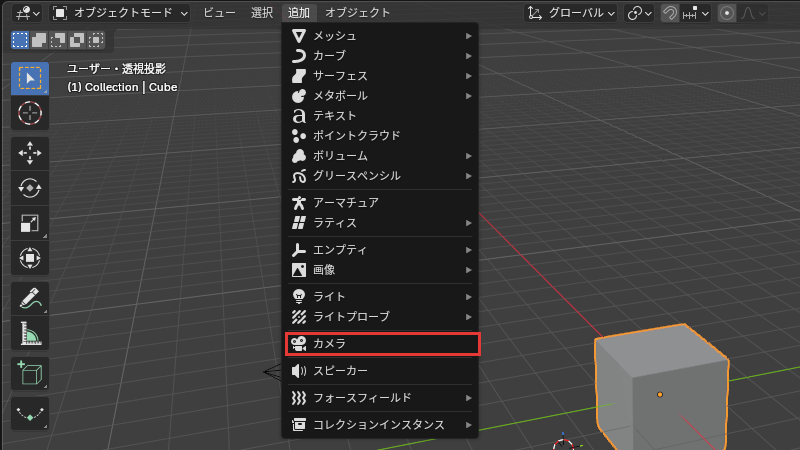Set selection mode to extend

(x=39, y=40)
